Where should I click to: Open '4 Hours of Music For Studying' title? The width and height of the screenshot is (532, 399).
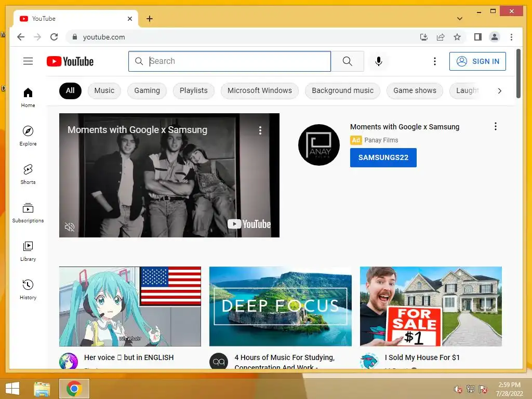[x=284, y=362]
